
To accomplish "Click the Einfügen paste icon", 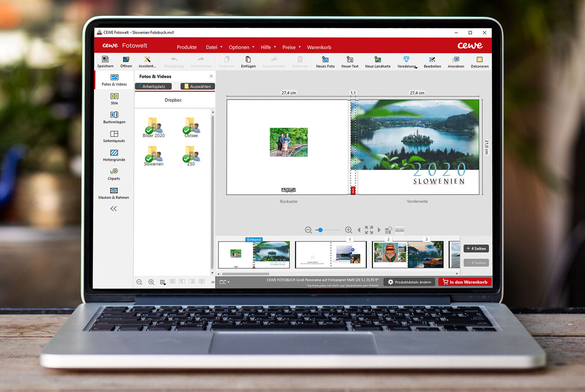I will click(x=248, y=62).
